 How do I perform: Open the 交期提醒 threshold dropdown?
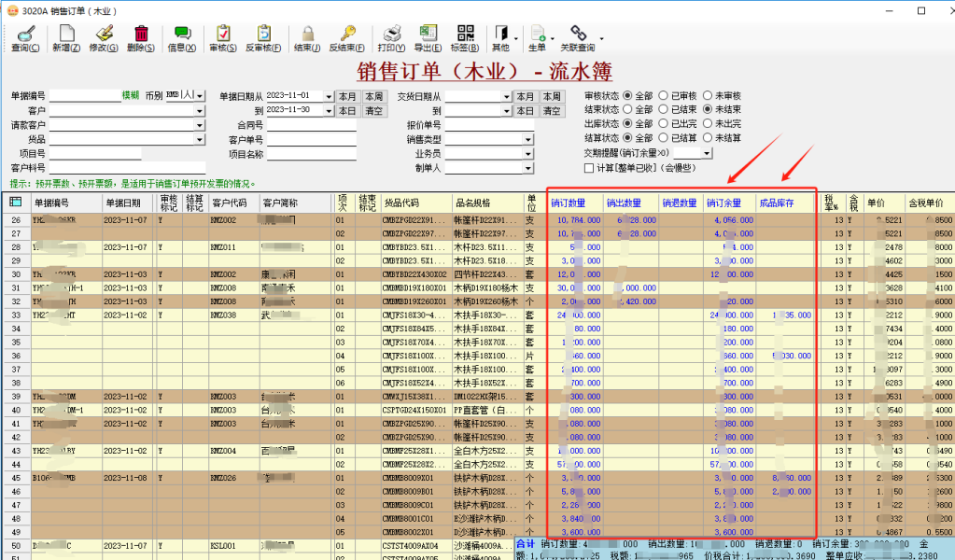pyautogui.click(x=707, y=154)
